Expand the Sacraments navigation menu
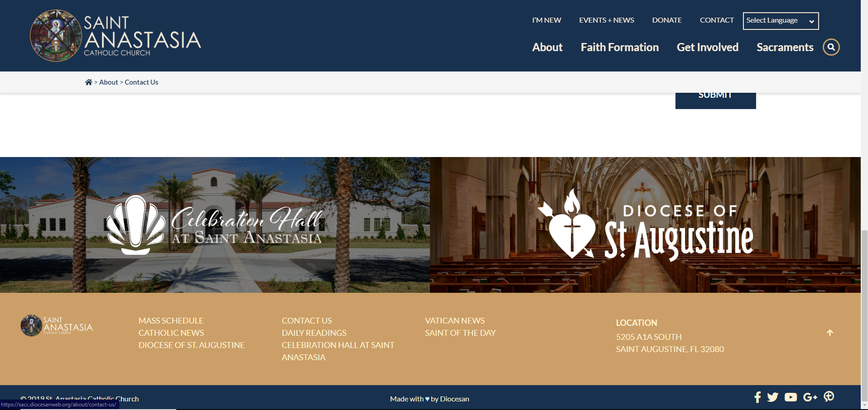This screenshot has width=868, height=410. (x=785, y=48)
